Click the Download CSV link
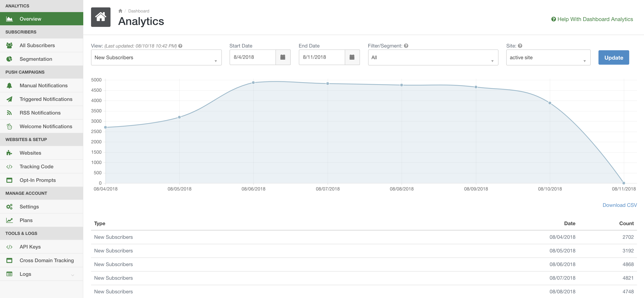This screenshot has width=644, height=298. click(619, 205)
